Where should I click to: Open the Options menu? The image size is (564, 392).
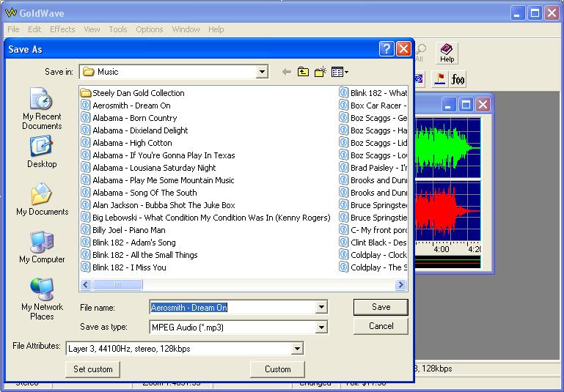point(149,29)
